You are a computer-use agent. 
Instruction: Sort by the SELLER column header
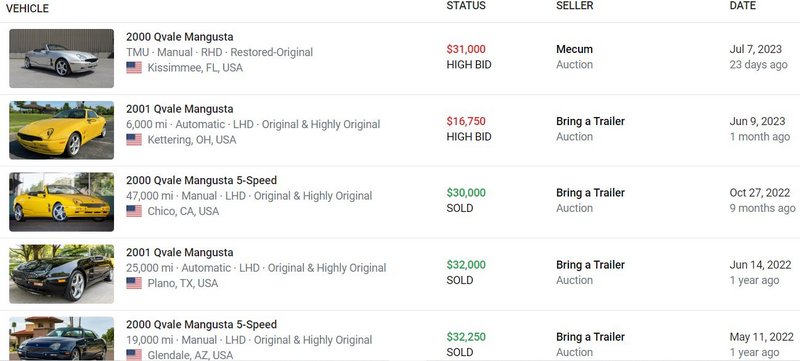(574, 6)
